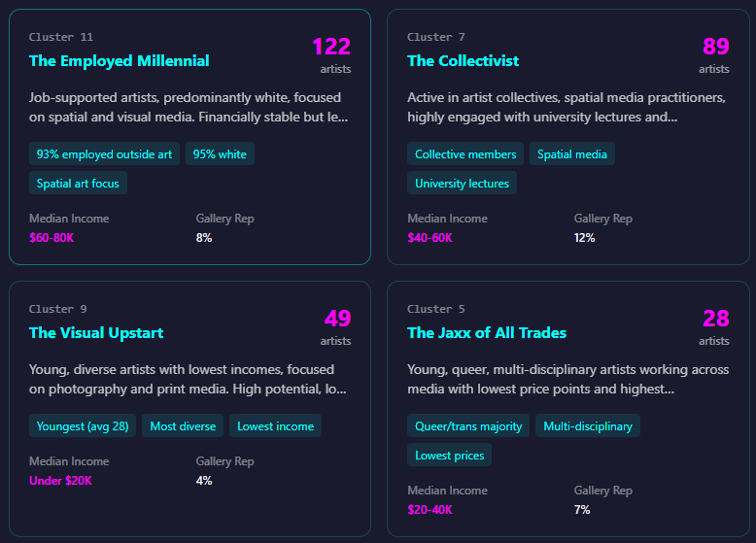Choose the University lectures tag
Image resolution: width=756 pixels, height=543 pixels.
point(462,183)
